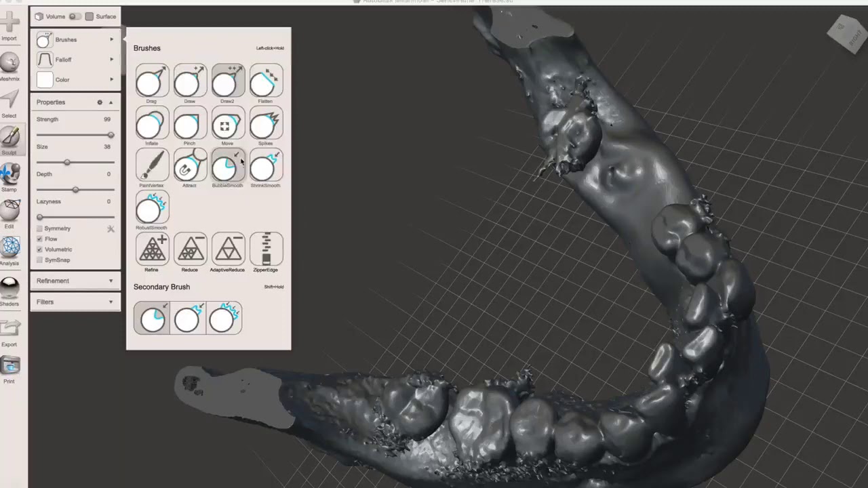Open the Meshmix tool
Image resolution: width=868 pixels, height=488 pixels.
point(9,67)
